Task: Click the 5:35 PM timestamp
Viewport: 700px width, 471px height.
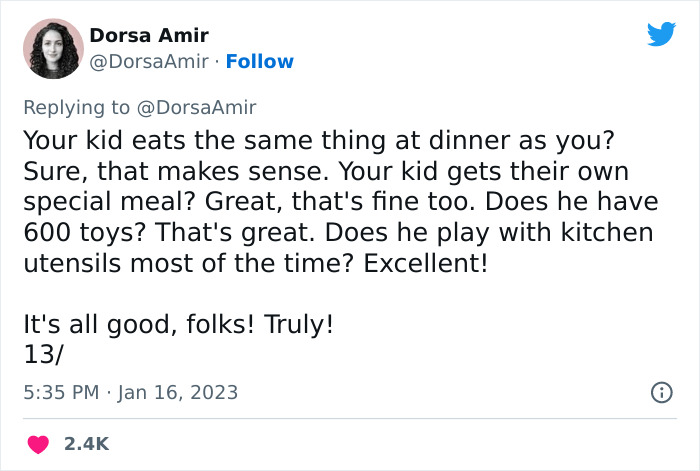Action: point(60,392)
